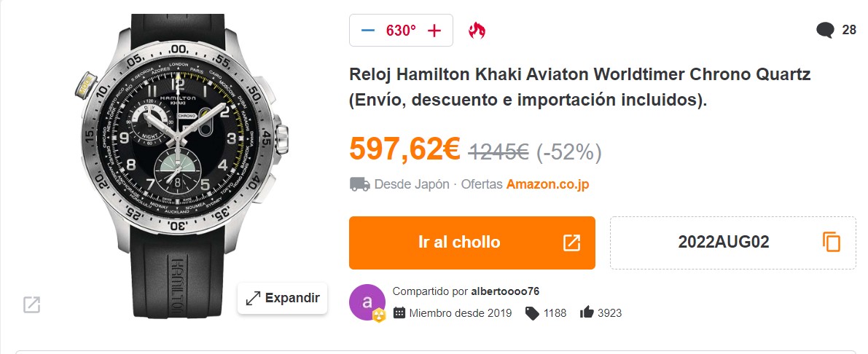Open the Reloj Hamilton Khaki deal title

579,87
